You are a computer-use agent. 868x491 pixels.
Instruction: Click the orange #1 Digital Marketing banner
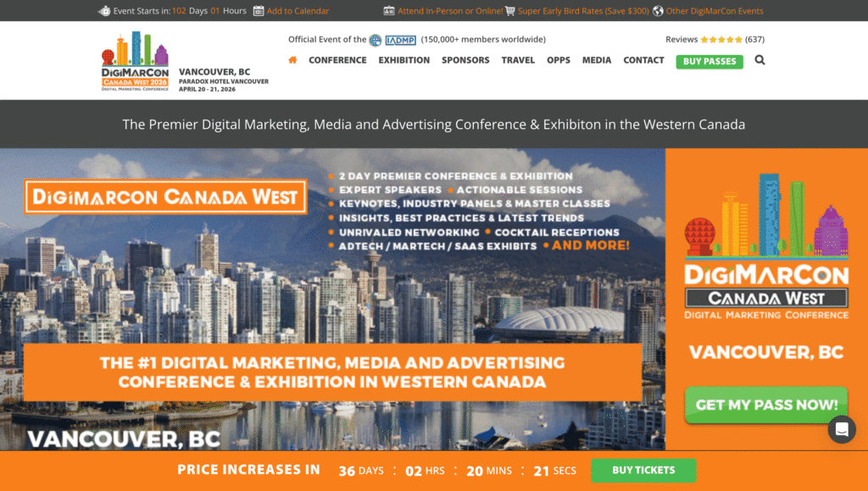[x=331, y=372]
